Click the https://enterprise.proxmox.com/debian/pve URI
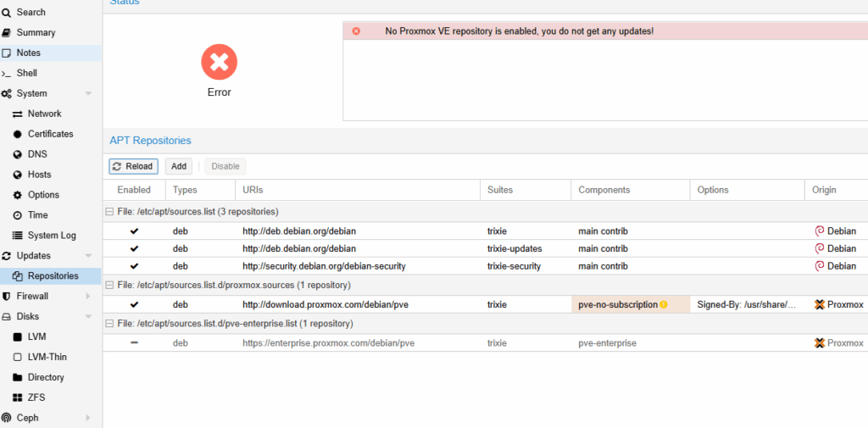This screenshot has height=428, width=868. pos(328,343)
